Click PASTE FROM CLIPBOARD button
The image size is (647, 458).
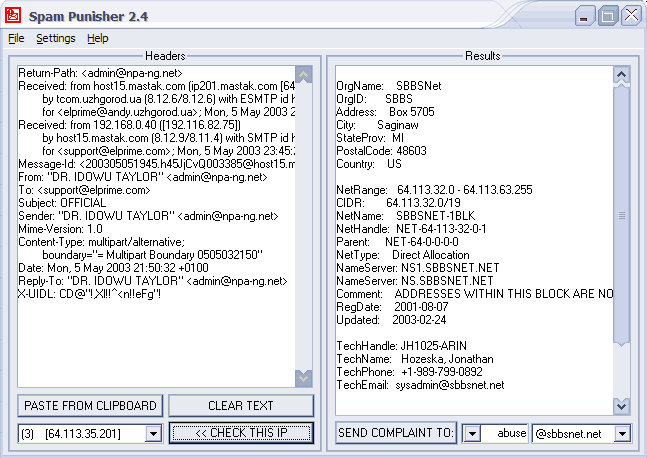(90, 406)
